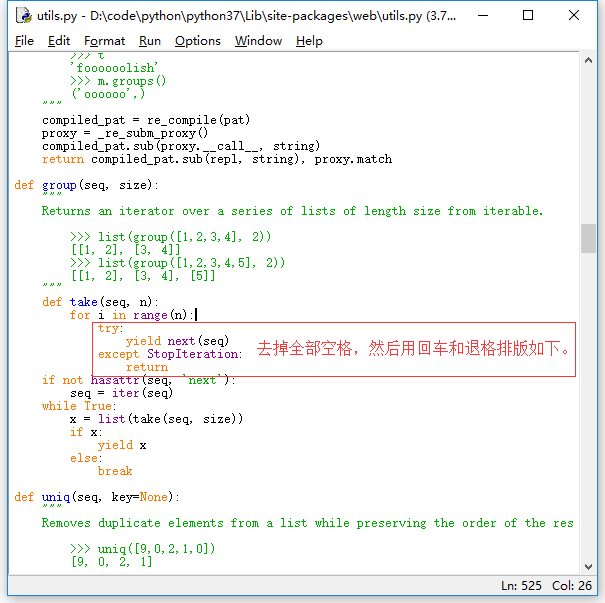Image resolution: width=605 pixels, height=603 pixels.
Task: Click the vertical scrollbar thumb
Action: (588, 238)
